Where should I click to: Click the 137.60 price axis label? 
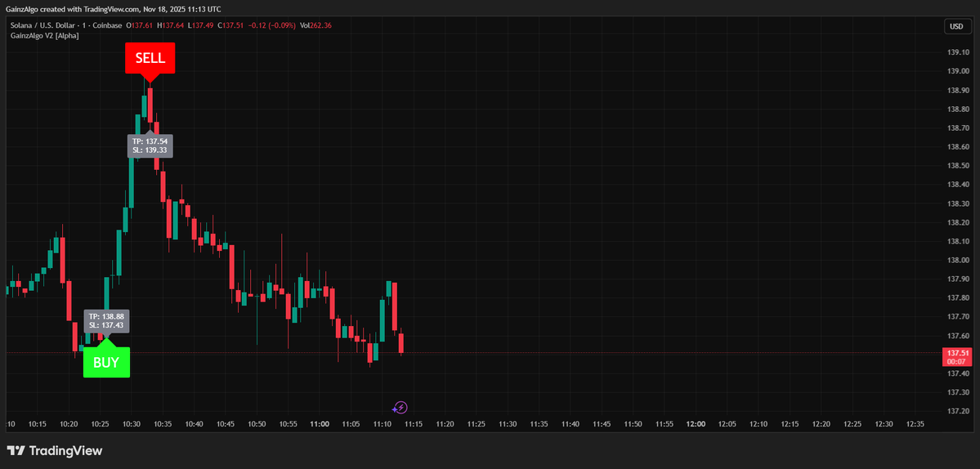pyautogui.click(x=958, y=336)
